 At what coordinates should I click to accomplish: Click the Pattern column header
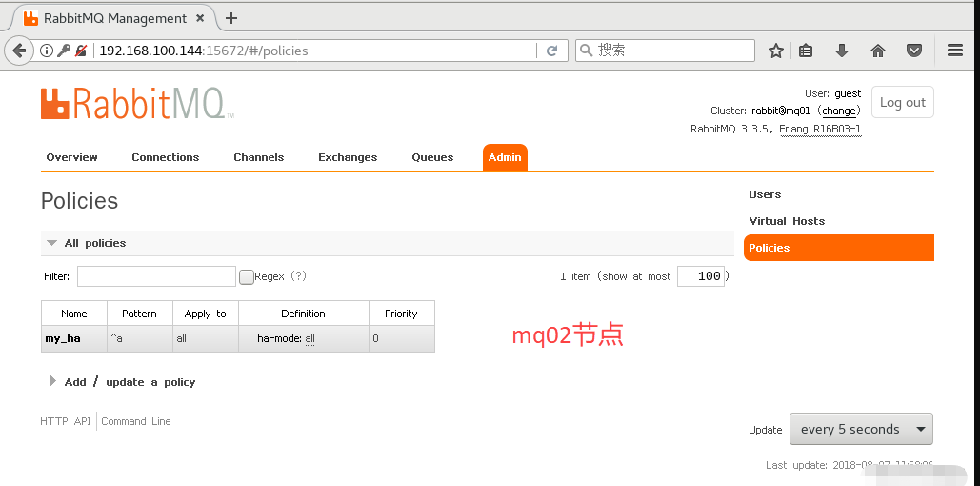[x=139, y=314]
